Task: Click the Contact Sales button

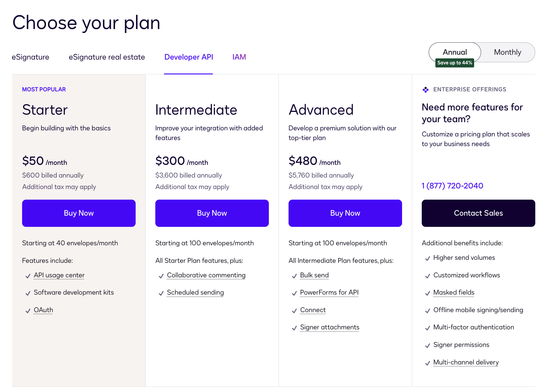Action: click(x=478, y=213)
